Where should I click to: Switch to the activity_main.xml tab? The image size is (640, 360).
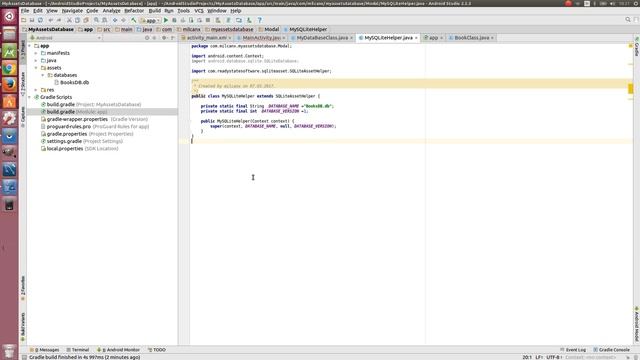point(206,38)
